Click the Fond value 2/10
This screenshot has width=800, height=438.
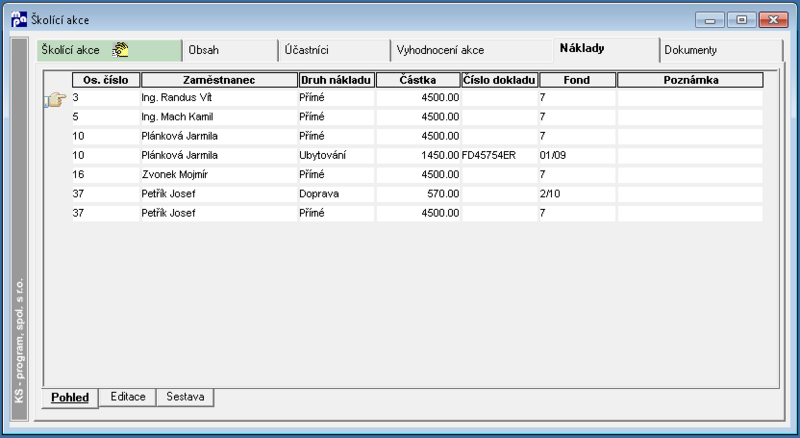577,194
